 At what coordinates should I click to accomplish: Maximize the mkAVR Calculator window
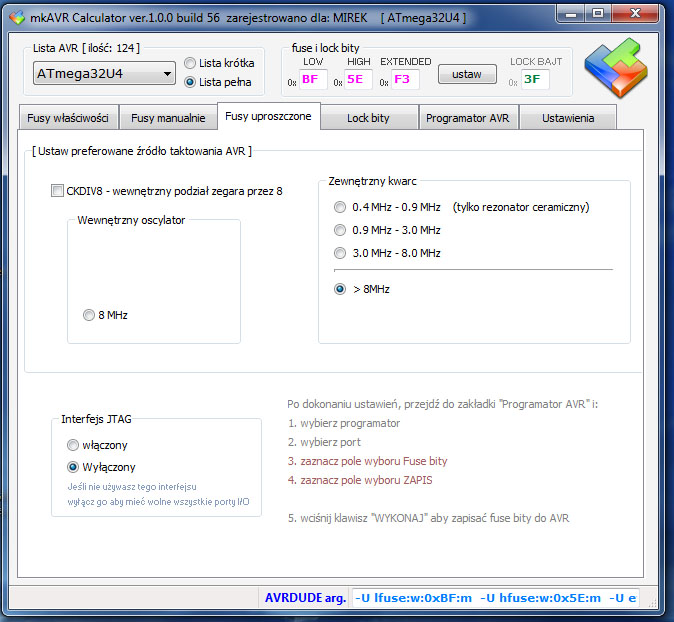coord(597,14)
